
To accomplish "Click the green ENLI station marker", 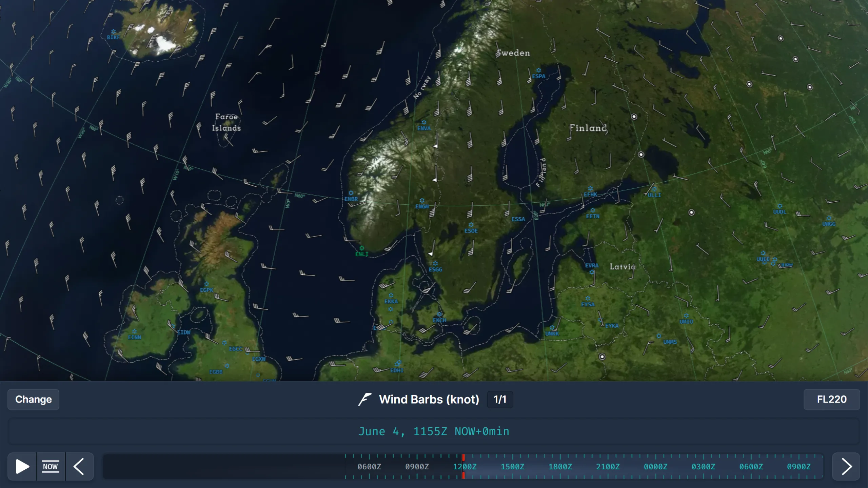I will tap(361, 248).
